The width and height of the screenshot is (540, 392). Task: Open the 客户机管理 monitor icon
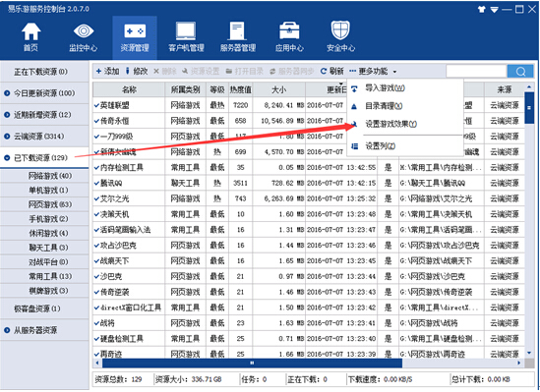click(x=186, y=31)
